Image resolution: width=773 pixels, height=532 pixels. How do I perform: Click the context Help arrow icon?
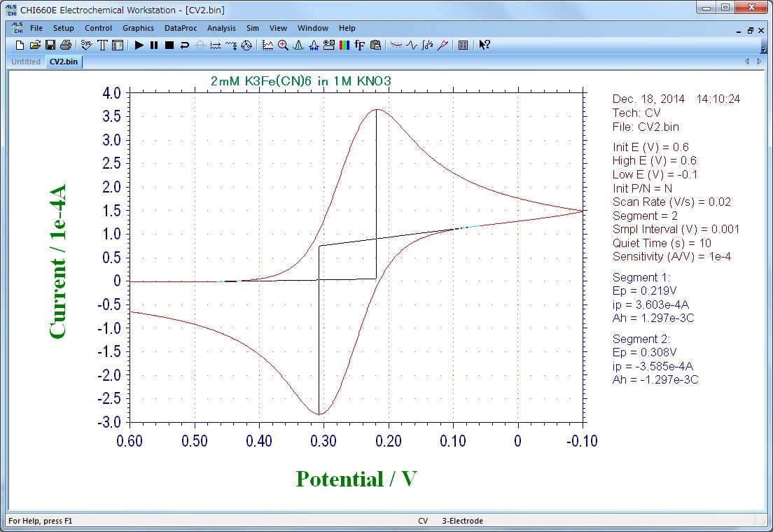(485, 45)
